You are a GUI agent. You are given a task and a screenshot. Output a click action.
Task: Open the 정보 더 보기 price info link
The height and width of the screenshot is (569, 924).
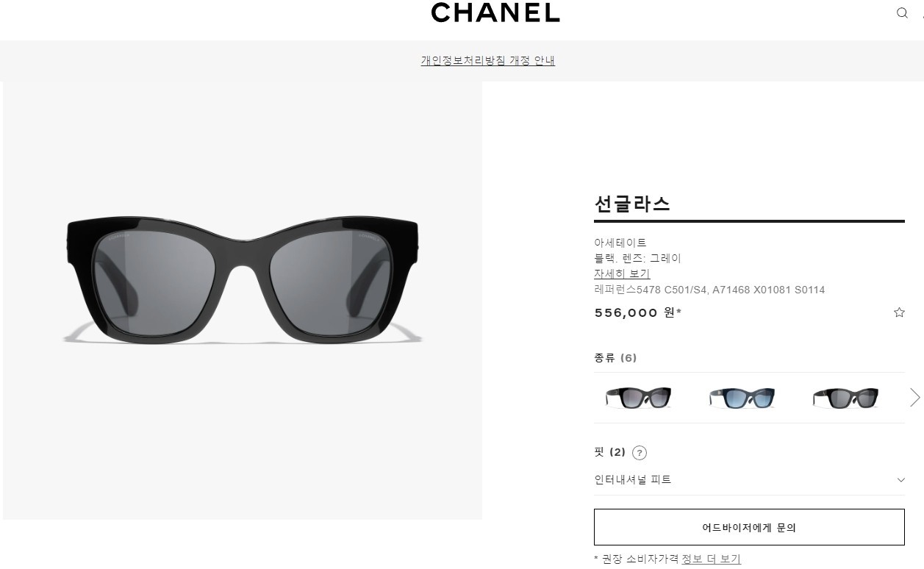point(711,559)
